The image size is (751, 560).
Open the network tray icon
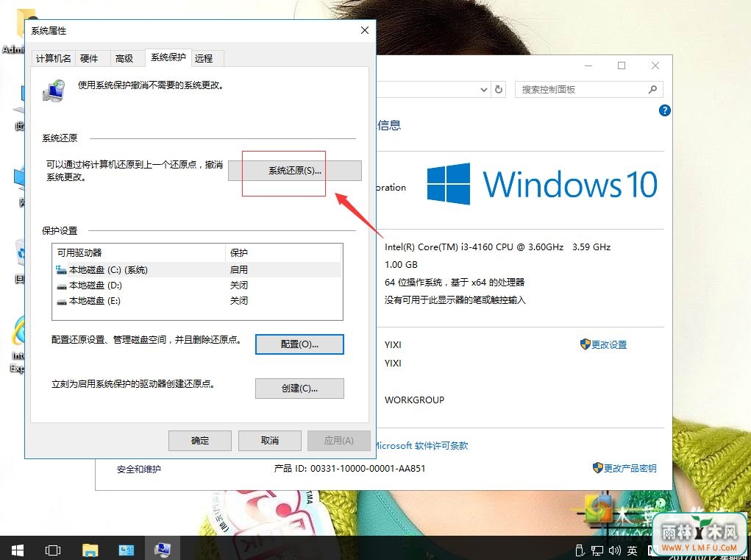click(597, 551)
